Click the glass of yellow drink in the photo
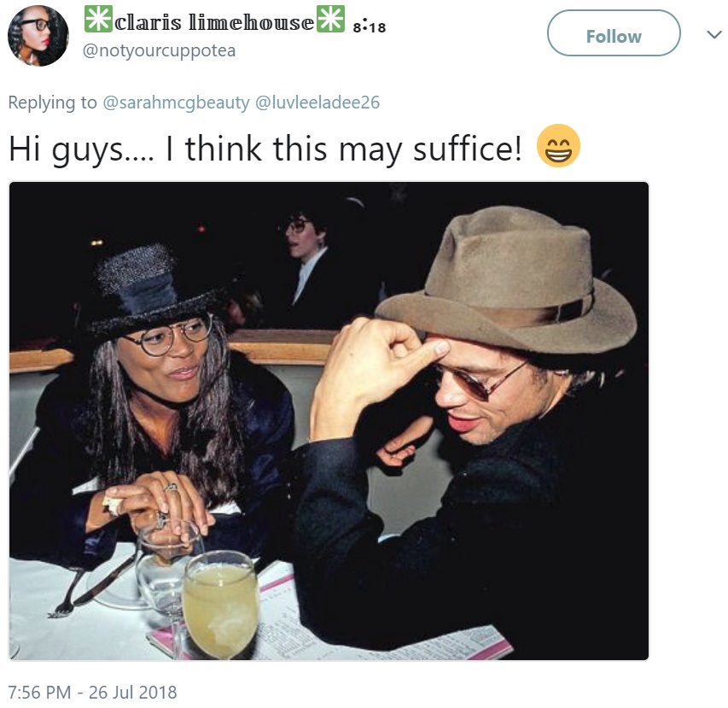Image resolution: width=728 pixels, height=708 pixels. coord(220,604)
